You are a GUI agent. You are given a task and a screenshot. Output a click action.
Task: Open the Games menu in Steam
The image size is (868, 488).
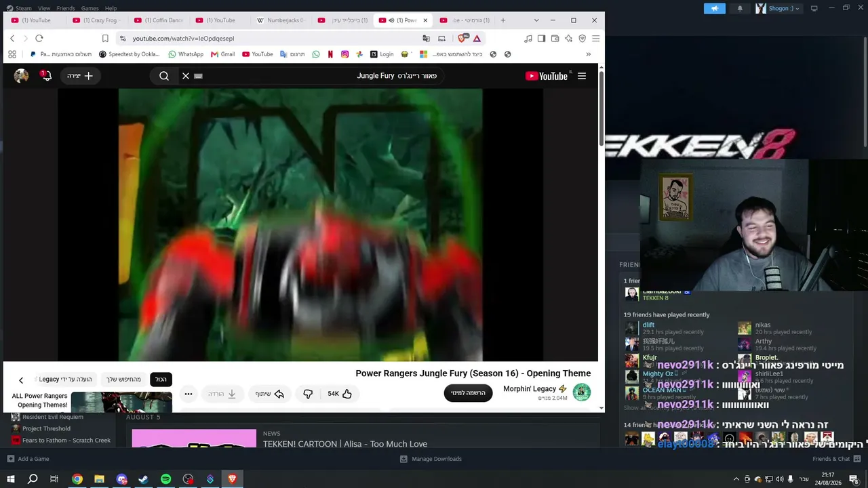[90, 8]
